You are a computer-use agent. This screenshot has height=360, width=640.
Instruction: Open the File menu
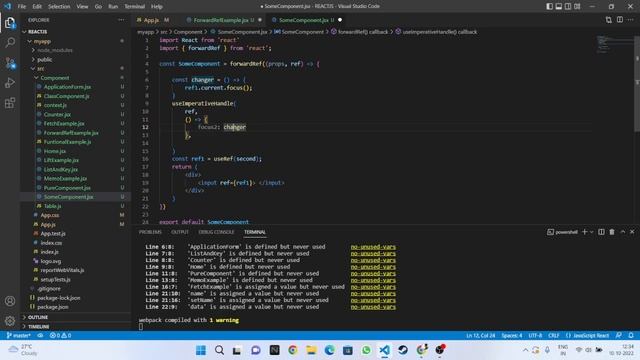click(x=22, y=7)
